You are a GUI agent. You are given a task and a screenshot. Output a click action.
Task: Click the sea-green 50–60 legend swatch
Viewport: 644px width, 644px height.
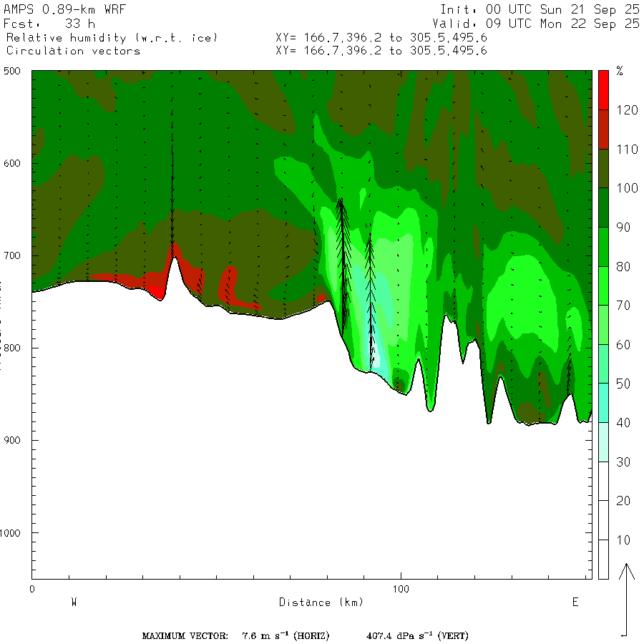point(603,364)
